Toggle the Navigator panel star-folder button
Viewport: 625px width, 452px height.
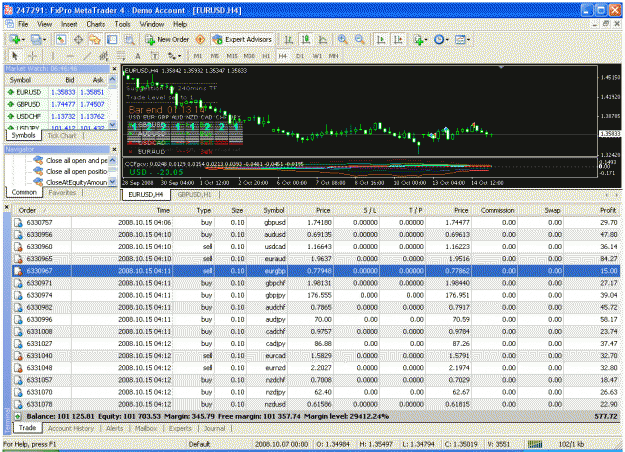point(95,39)
